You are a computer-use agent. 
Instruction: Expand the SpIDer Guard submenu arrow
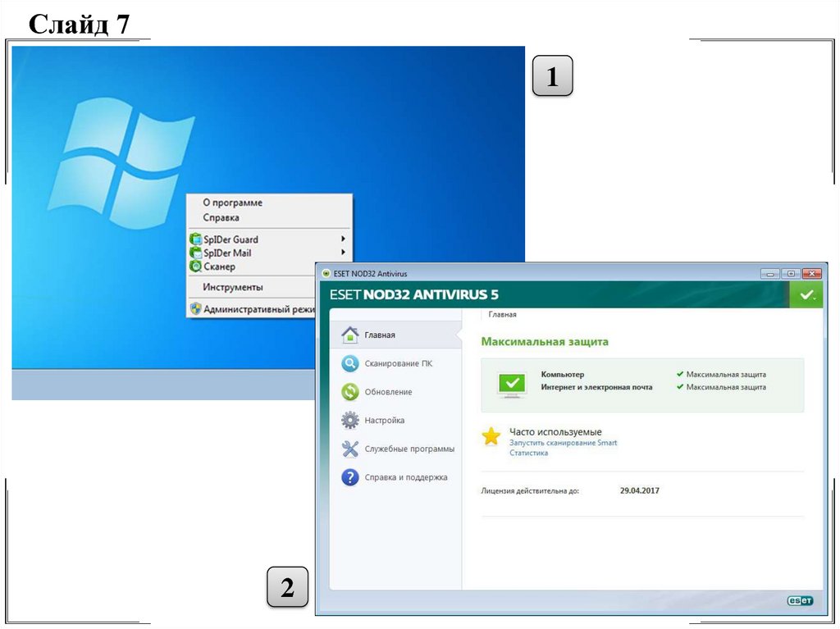tap(343, 239)
